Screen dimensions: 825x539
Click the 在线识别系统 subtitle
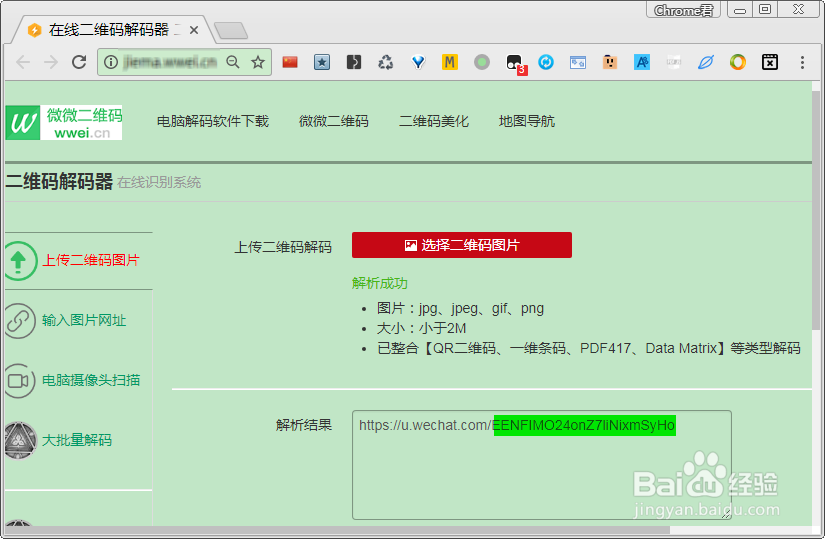pos(159,183)
